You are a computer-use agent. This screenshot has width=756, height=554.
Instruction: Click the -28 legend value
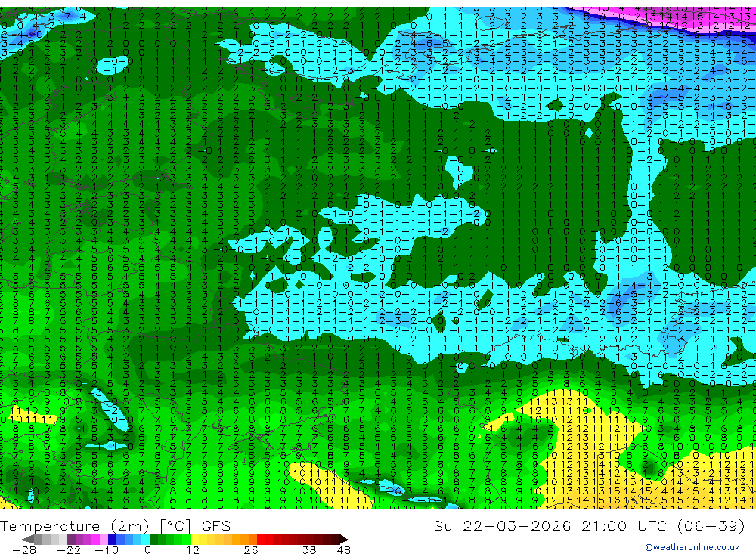point(23,549)
